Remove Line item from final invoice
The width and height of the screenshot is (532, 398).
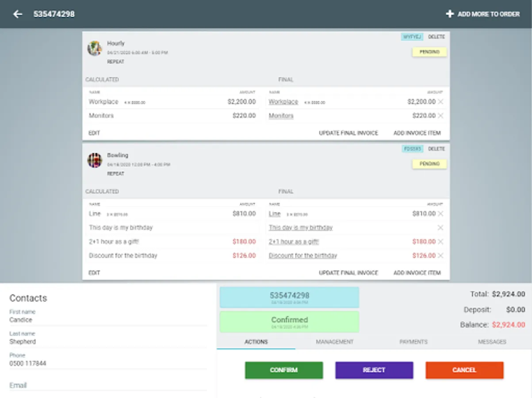440,214
